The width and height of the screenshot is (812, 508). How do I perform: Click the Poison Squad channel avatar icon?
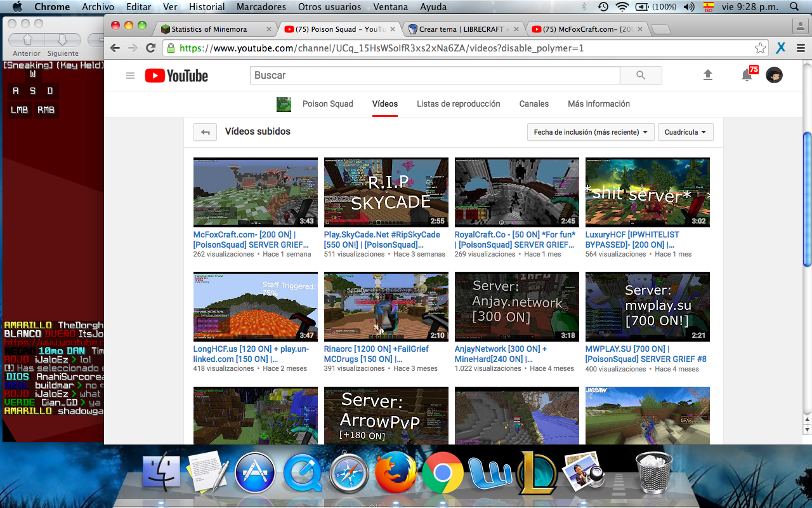[284, 104]
